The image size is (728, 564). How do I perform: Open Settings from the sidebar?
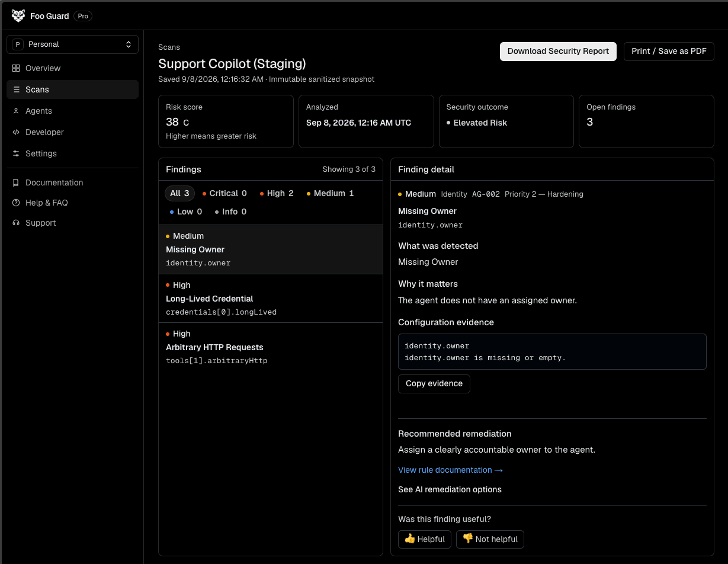(x=72, y=153)
